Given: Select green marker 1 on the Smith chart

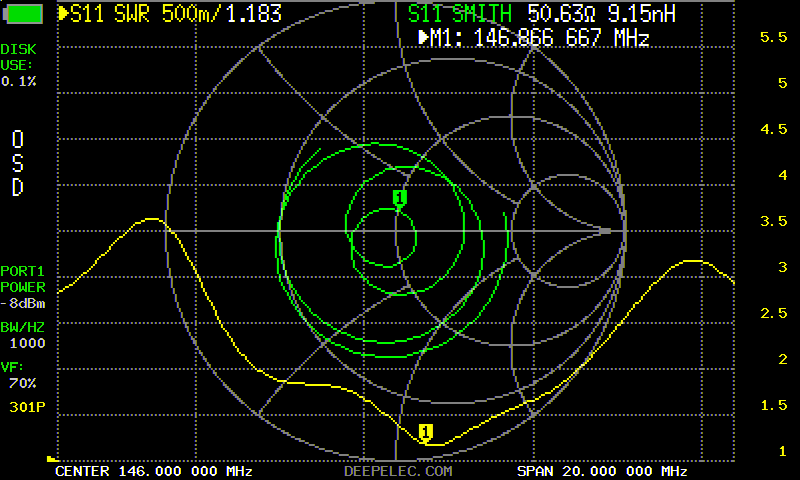Looking at the screenshot, I should pos(400,198).
